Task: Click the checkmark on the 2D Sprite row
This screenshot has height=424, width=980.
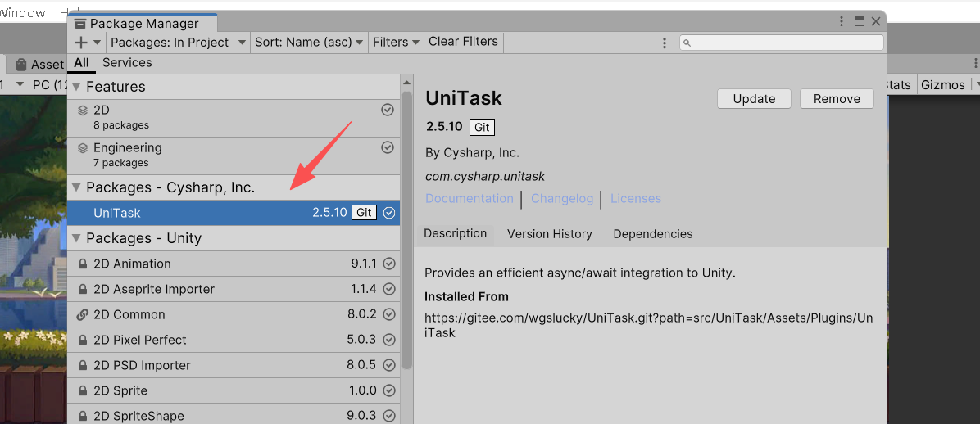Action: coord(389,391)
